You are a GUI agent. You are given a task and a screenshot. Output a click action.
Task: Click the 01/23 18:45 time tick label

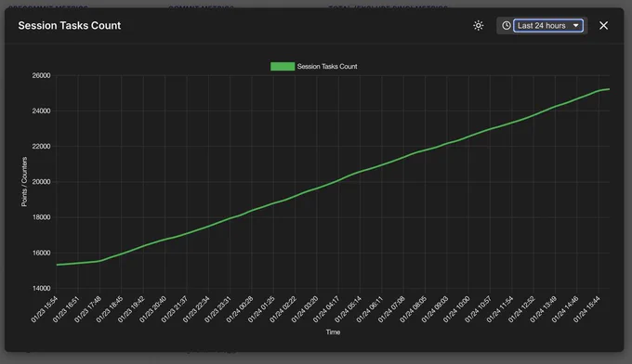click(x=110, y=309)
